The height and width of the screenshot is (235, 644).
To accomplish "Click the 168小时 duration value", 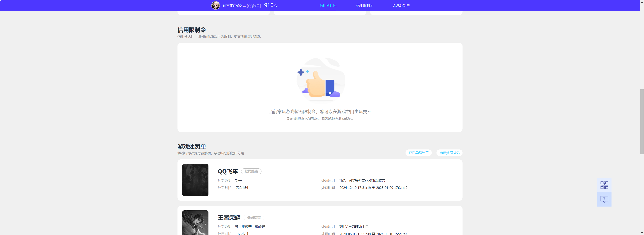I will pyautogui.click(x=242, y=233).
